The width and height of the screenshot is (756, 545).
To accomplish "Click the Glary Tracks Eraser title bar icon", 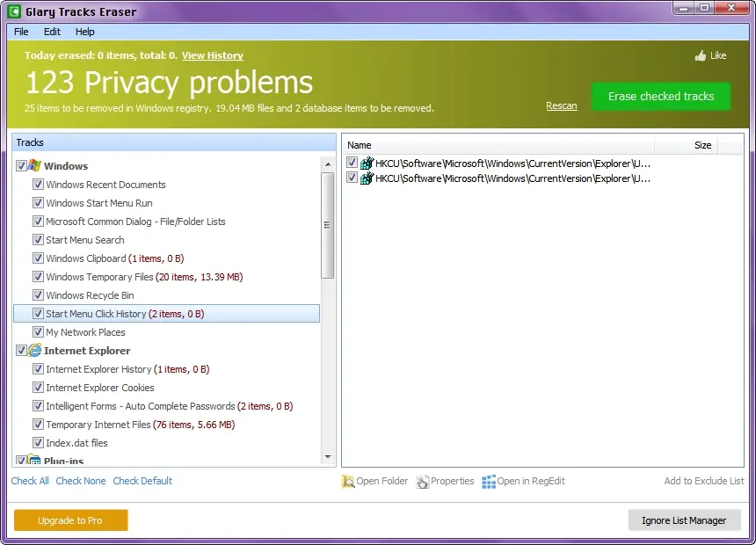I will click(x=14, y=11).
